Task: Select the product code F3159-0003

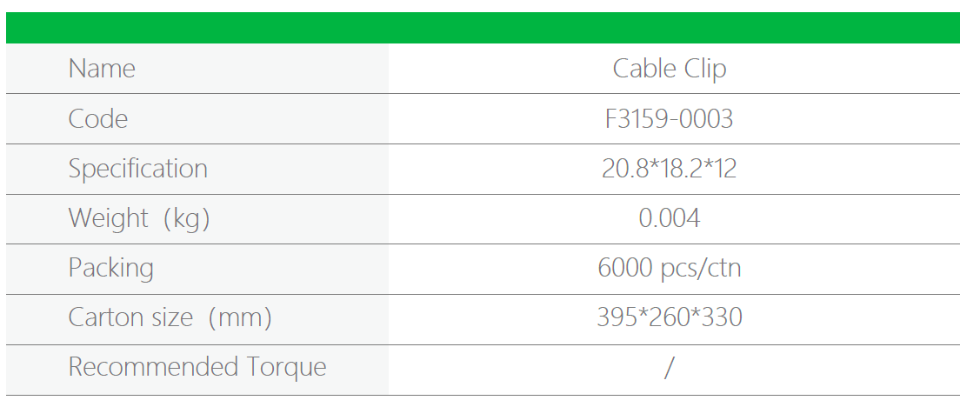Action: click(x=669, y=119)
